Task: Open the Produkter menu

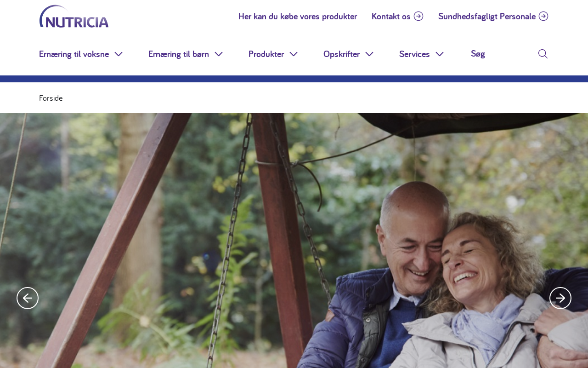Action: [x=266, y=54]
